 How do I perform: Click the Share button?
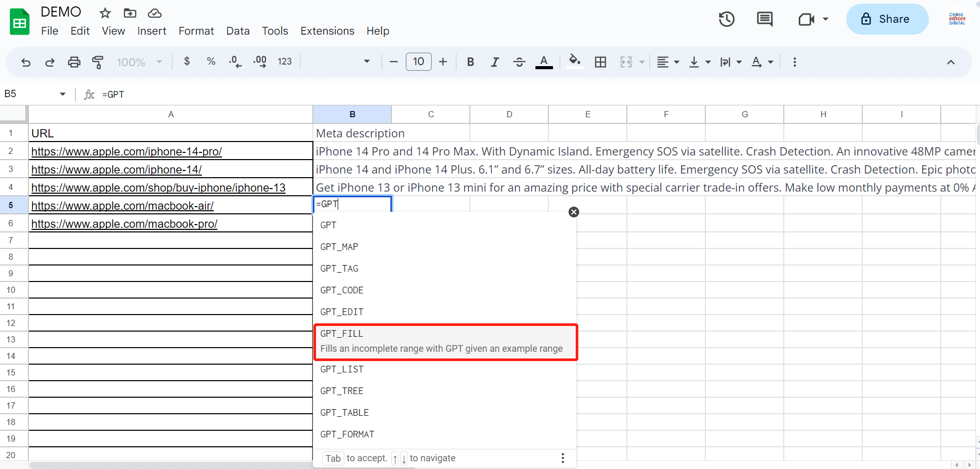(x=887, y=19)
